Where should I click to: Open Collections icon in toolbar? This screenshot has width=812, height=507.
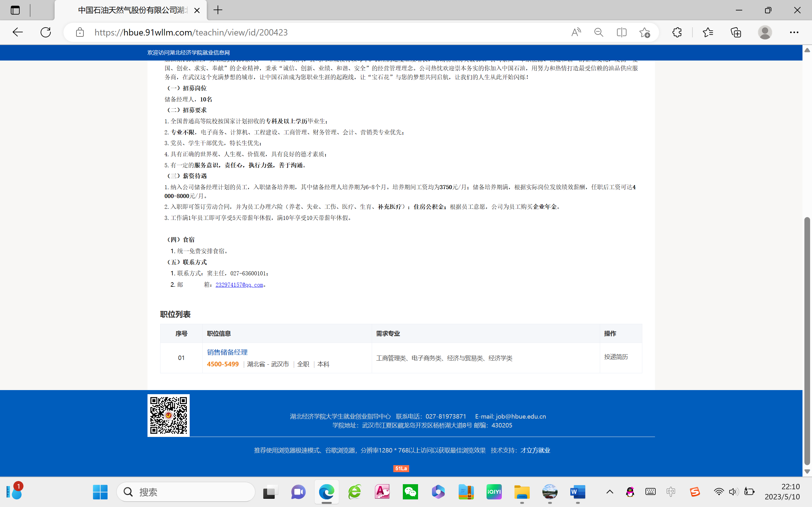coord(736,32)
